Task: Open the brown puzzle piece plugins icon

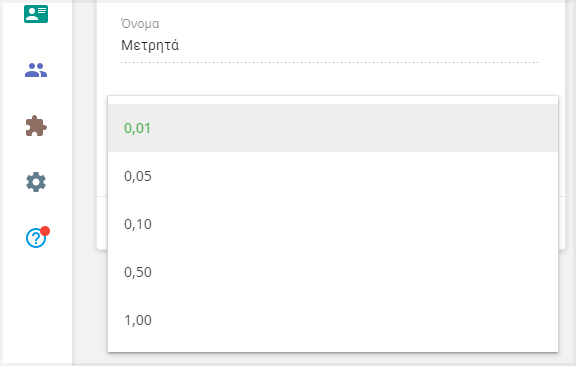Action: (x=36, y=126)
